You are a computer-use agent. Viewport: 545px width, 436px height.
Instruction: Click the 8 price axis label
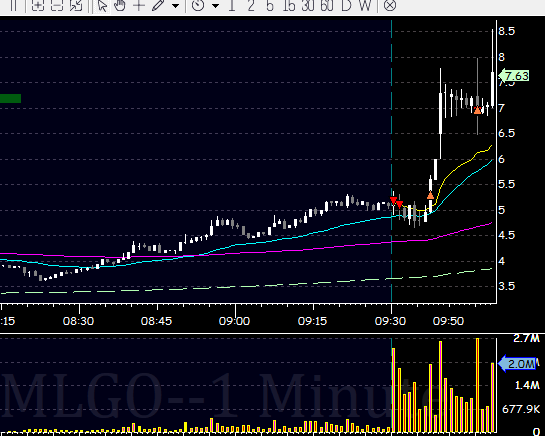click(x=502, y=57)
